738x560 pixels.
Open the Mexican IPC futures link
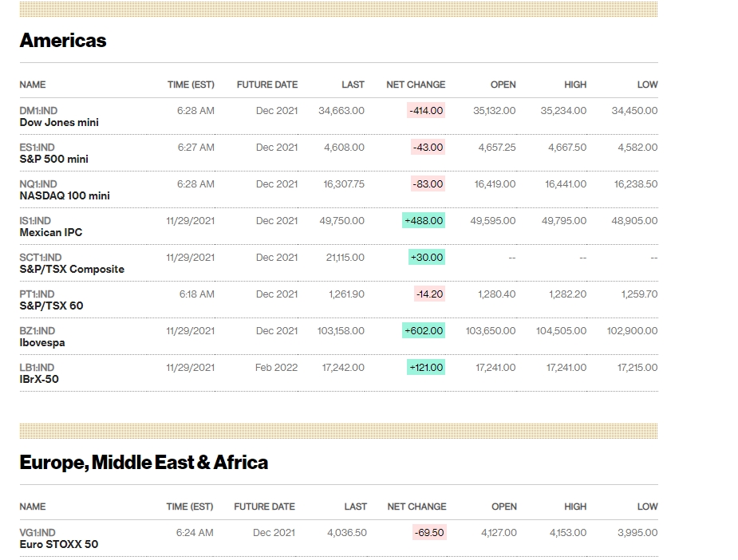coord(51,232)
